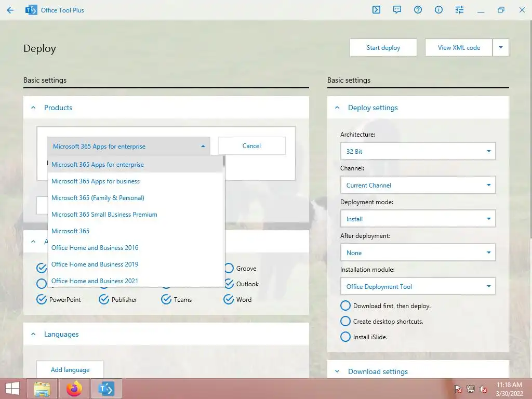Open the After deployment dropdown
The width and height of the screenshot is (532, 399).
click(418, 252)
